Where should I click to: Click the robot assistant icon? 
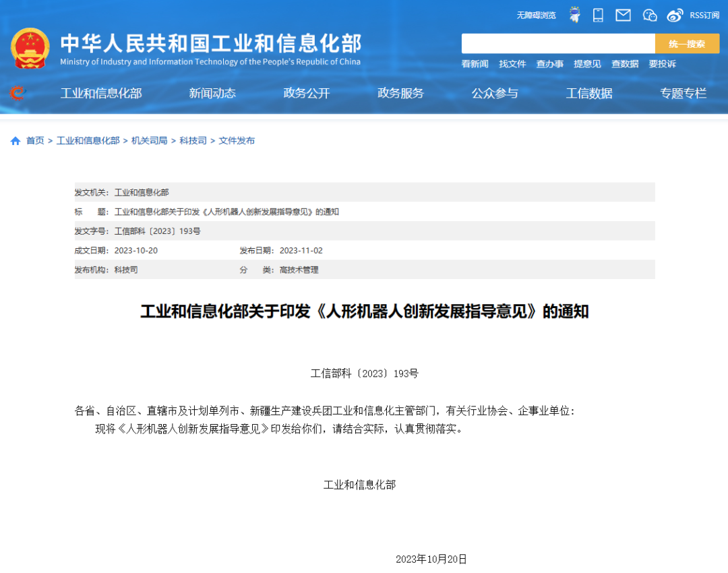click(574, 15)
